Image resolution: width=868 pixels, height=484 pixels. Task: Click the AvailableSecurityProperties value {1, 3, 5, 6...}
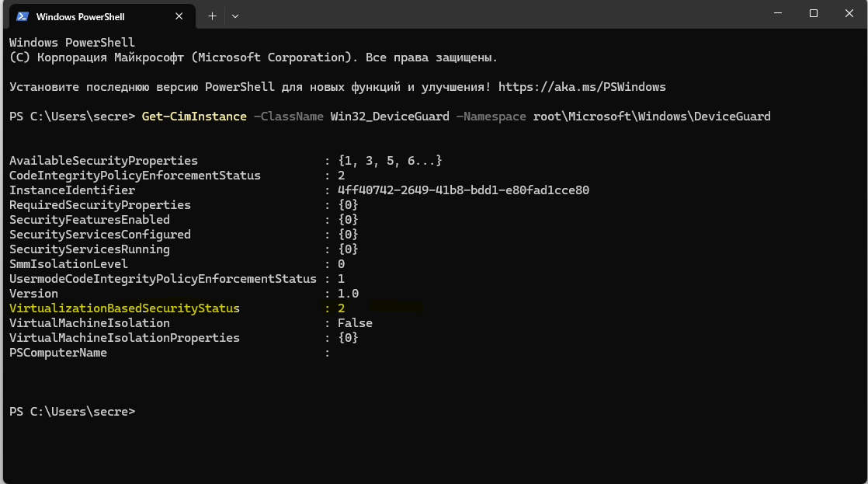[x=389, y=161]
